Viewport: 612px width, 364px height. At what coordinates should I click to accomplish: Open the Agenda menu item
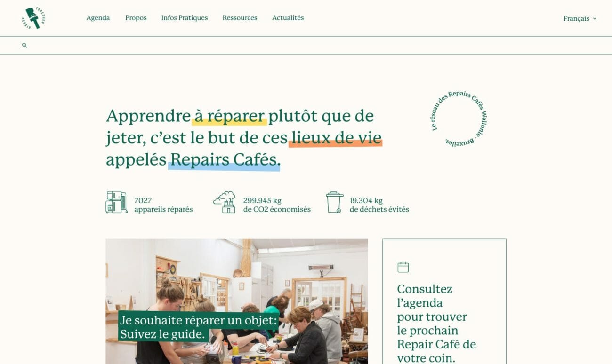98,18
